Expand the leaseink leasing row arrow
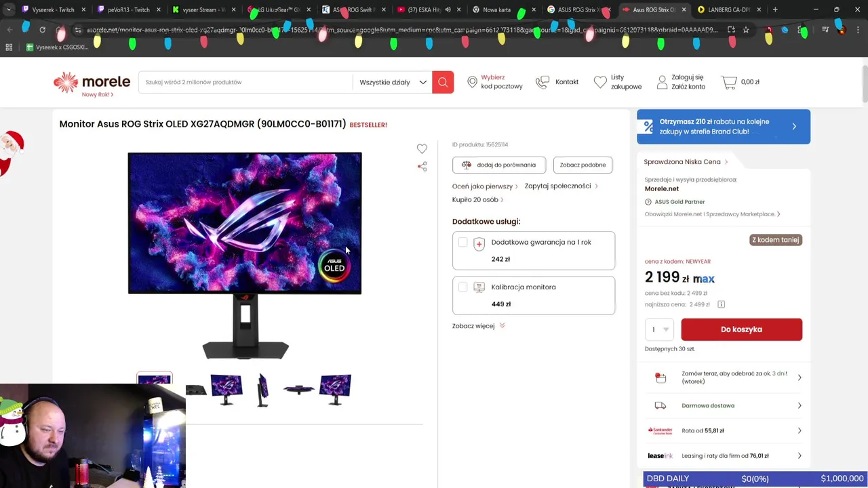The width and height of the screenshot is (868, 488). [800, 455]
